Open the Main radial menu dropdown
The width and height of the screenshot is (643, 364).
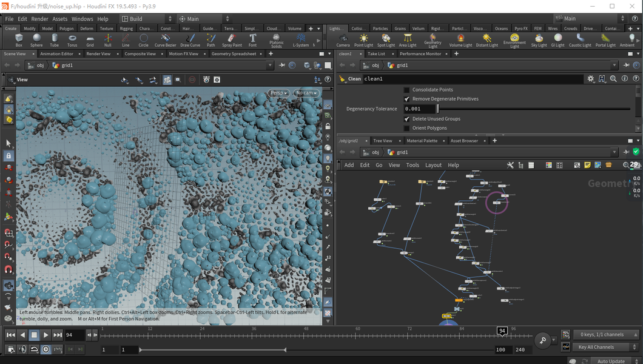[204, 19]
